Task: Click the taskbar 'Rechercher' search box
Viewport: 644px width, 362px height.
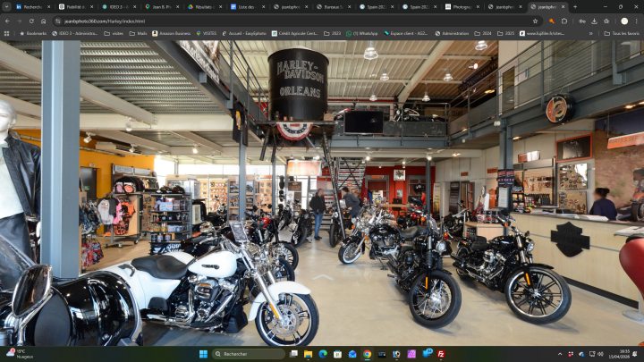Action: [x=248, y=354]
